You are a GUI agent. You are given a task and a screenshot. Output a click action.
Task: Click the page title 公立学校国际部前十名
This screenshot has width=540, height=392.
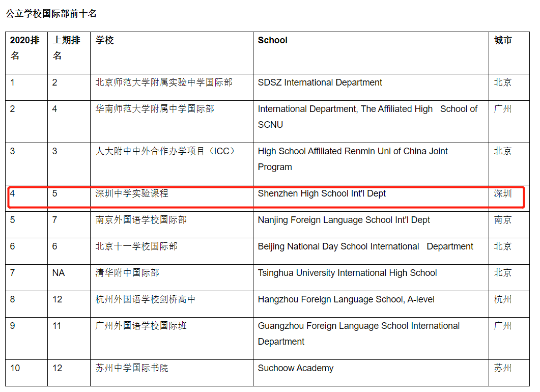click(51, 14)
